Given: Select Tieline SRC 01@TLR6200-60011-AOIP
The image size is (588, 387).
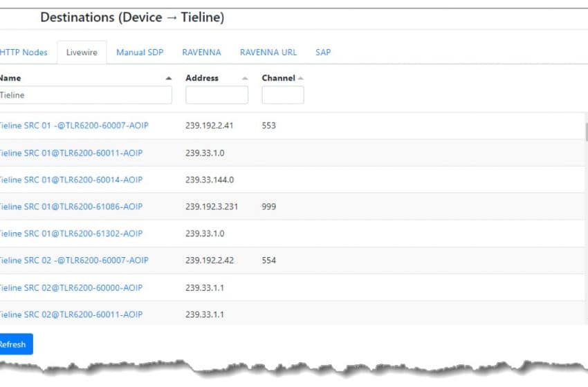Looking at the screenshot, I should (x=71, y=153).
